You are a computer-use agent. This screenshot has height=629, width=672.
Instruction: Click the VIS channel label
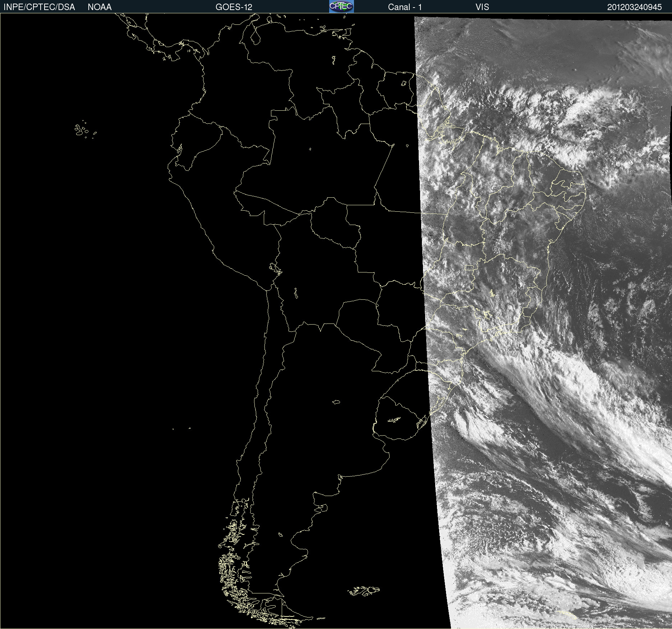482,7
